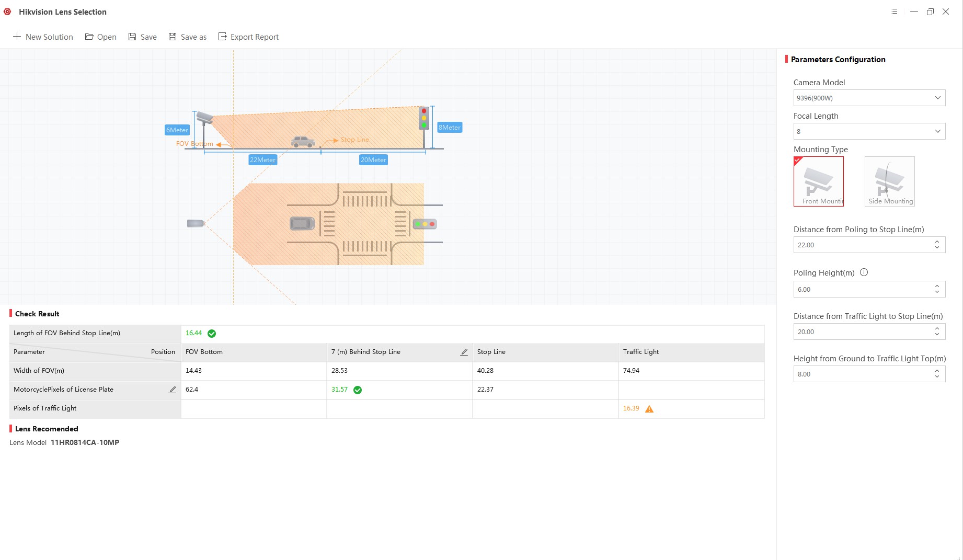Click the Save toolbar button

click(x=143, y=37)
